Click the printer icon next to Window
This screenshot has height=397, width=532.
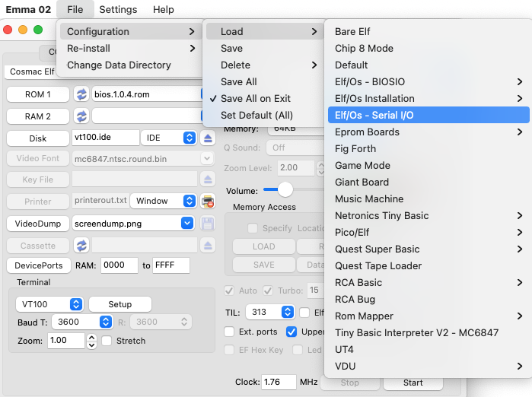pos(208,202)
